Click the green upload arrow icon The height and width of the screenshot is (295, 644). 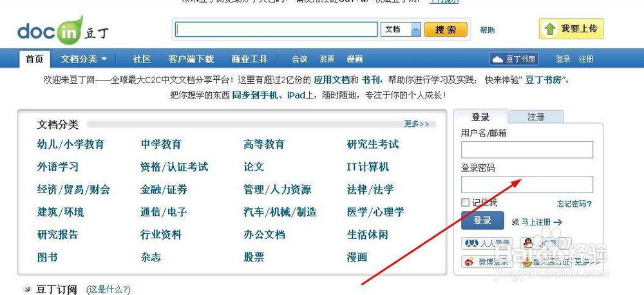pyautogui.click(x=549, y=29)
